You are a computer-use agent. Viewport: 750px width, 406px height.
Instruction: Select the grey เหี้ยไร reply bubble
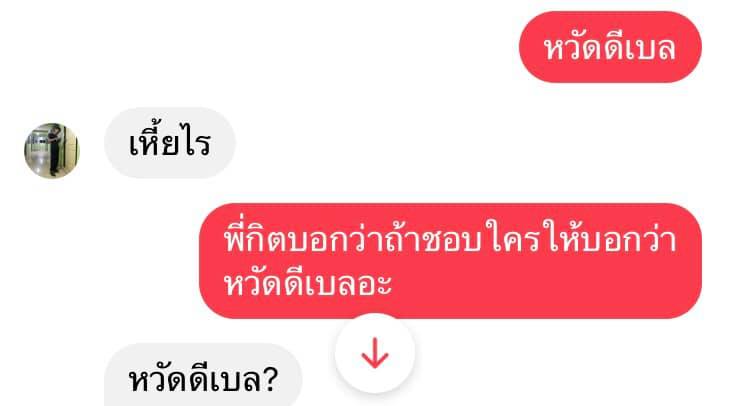pos(170,143)
